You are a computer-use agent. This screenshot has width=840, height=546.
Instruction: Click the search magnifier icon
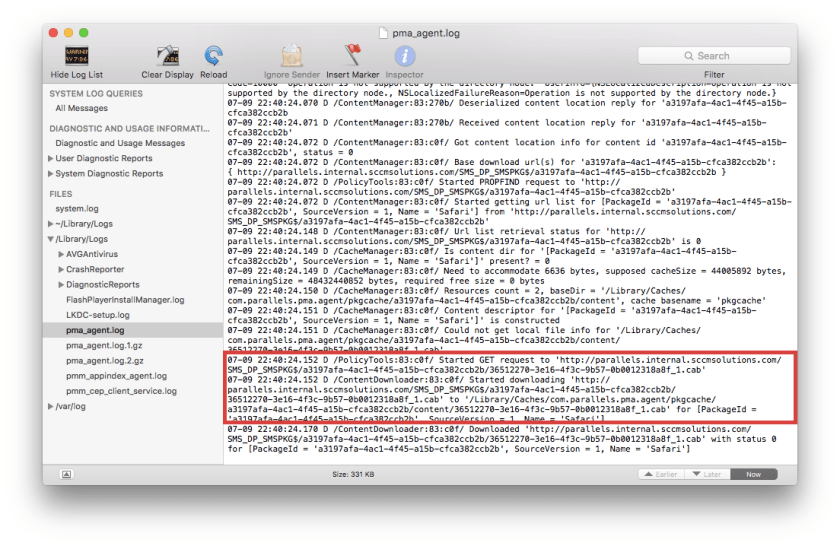689,56
